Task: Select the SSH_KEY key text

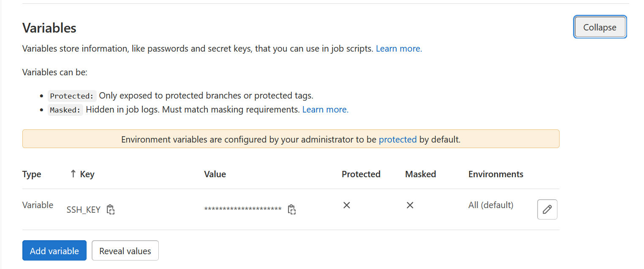Action: [84, 210]
